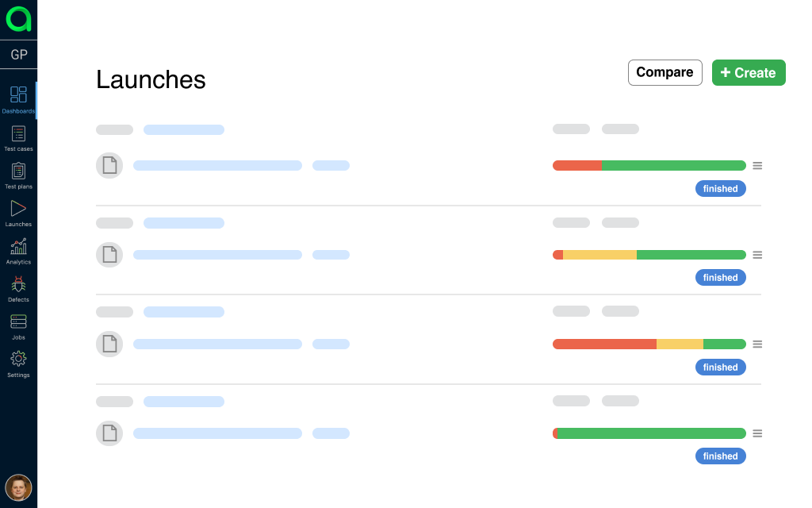
Task: Click the Compare button
Action: 665,72
